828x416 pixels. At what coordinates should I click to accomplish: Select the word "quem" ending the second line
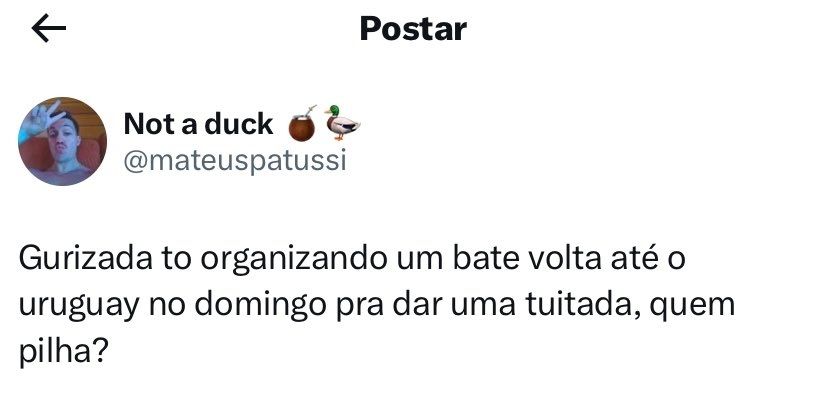pos(692,307)
